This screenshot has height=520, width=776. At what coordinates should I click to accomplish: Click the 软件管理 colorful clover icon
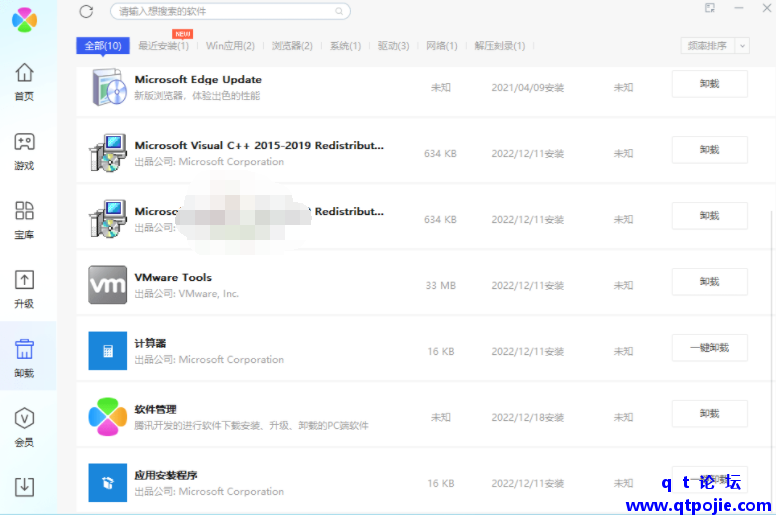(108, 417)
